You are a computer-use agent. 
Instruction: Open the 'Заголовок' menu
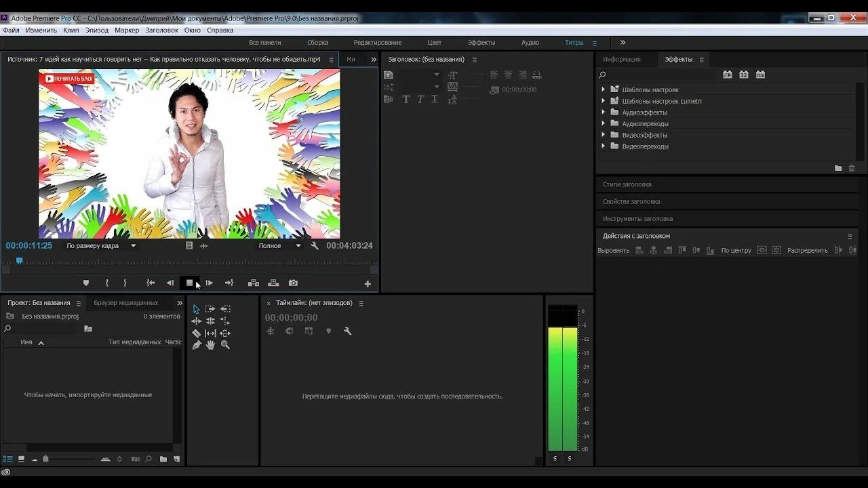click(x=161, y=30)
